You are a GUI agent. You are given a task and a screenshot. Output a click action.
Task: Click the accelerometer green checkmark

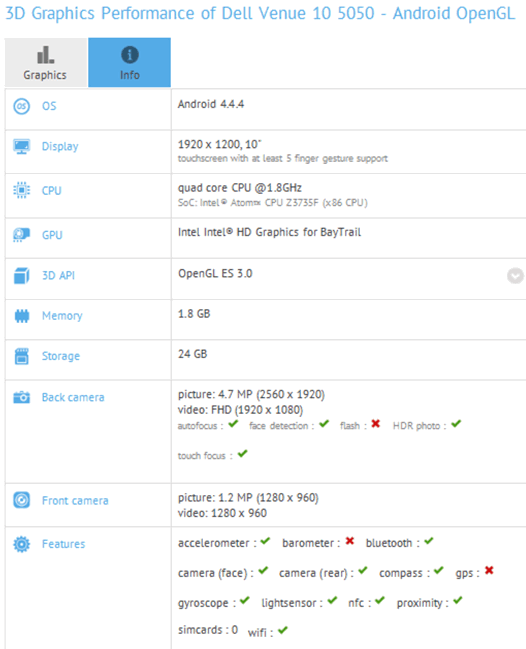point(265,541)
